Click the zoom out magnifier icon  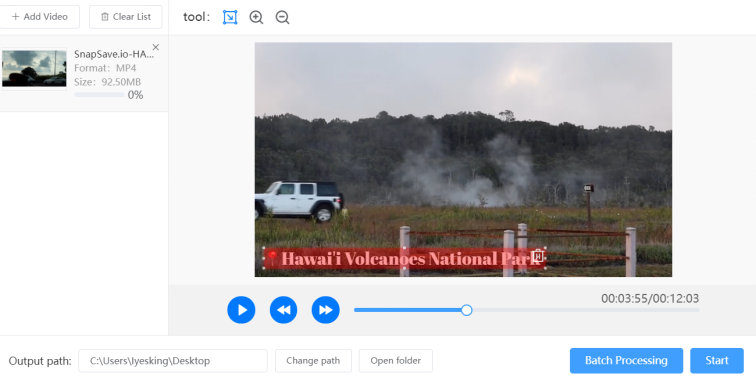(x=282, y=17)
